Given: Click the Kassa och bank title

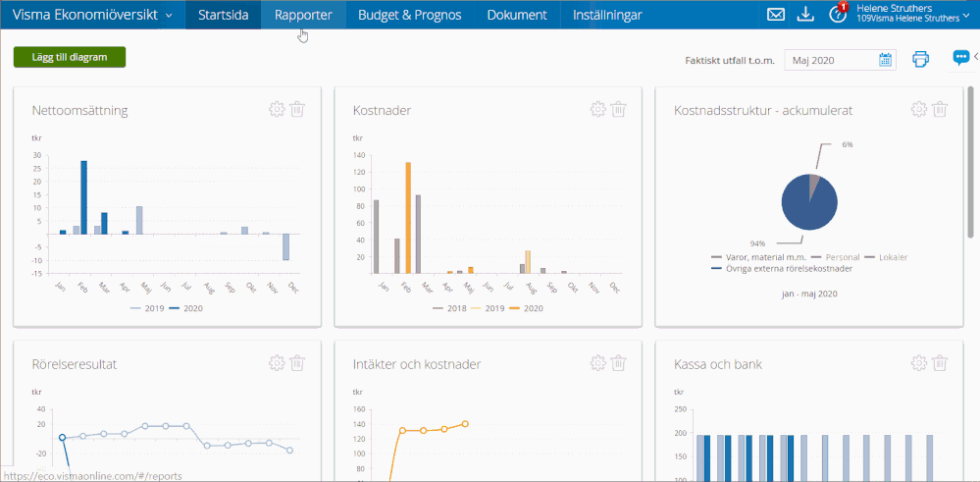Looking at the screenshot, I should click(x=717, y=364).
